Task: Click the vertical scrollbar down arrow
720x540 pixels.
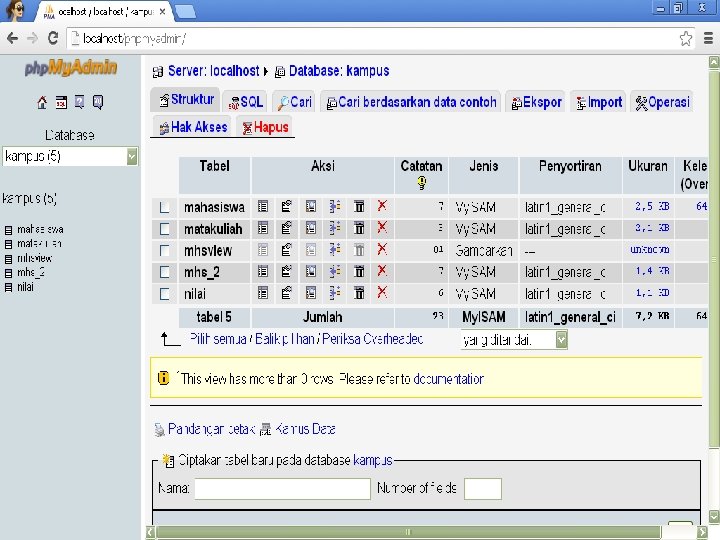Action: 714,516
